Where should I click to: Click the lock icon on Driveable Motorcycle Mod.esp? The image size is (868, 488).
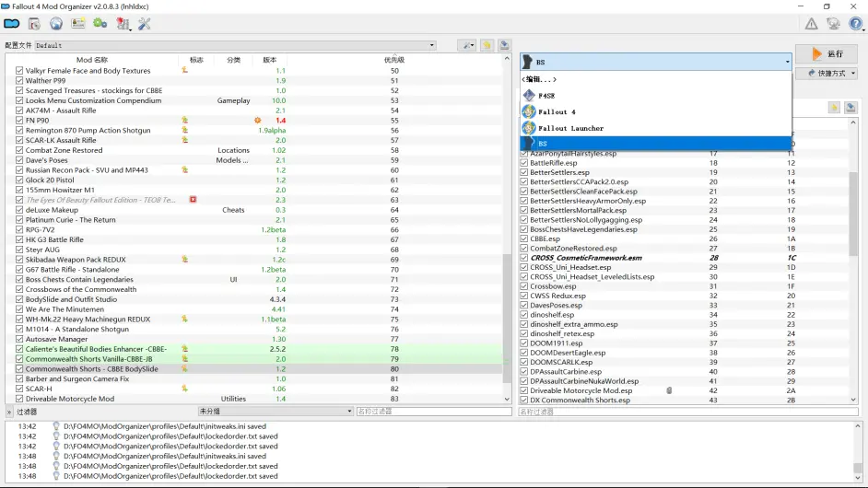[669, 390]
